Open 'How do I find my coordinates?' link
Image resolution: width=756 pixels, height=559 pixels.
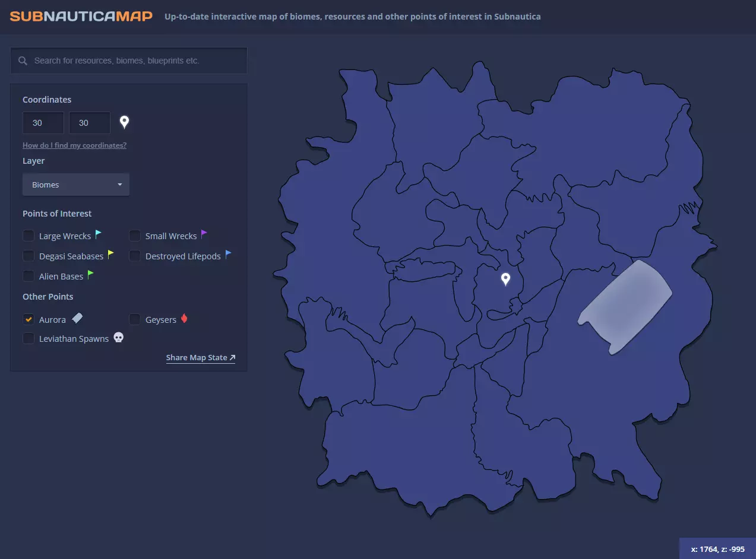click(74, 145)
